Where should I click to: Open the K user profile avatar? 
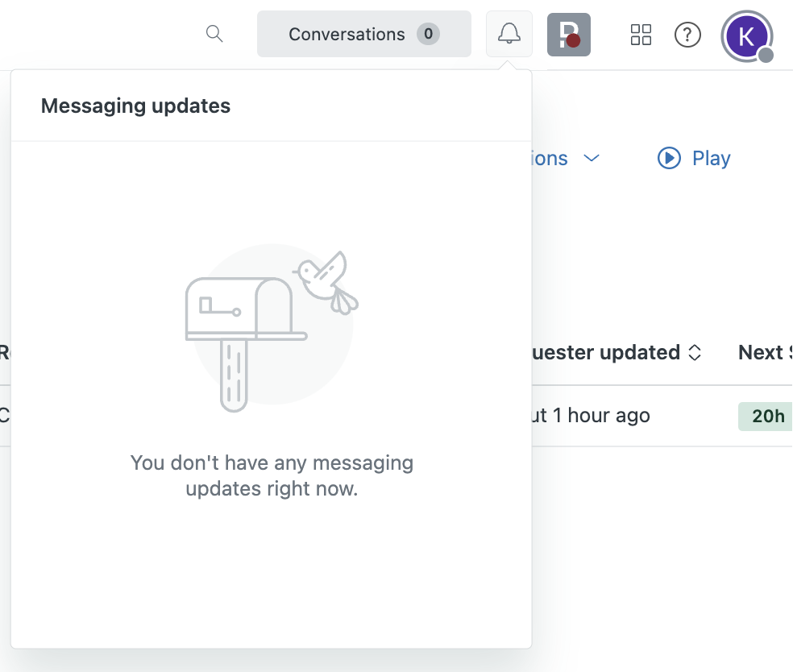(x=746, y=35)
